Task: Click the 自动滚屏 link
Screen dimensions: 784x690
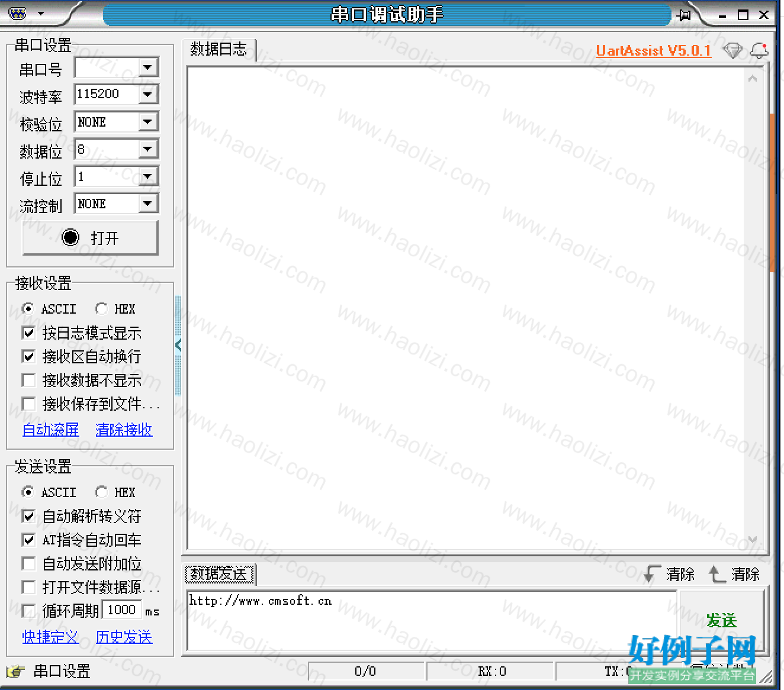Action: click(x=50, y=430)
